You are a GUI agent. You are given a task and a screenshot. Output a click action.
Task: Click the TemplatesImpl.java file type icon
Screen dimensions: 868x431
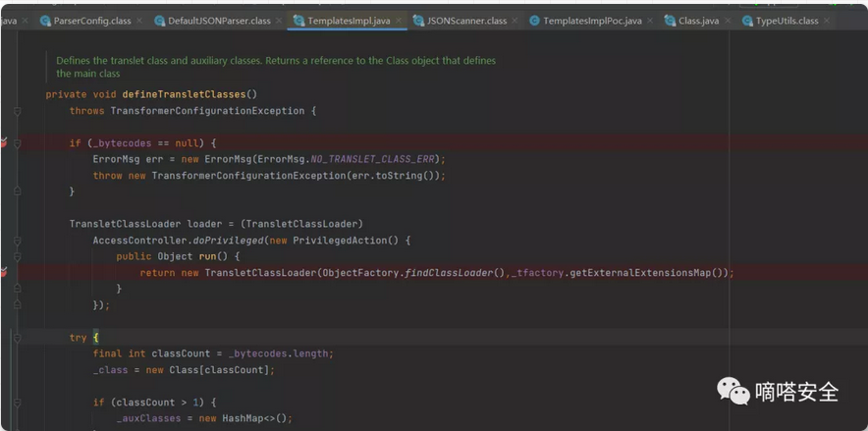(x=298, y=21)
